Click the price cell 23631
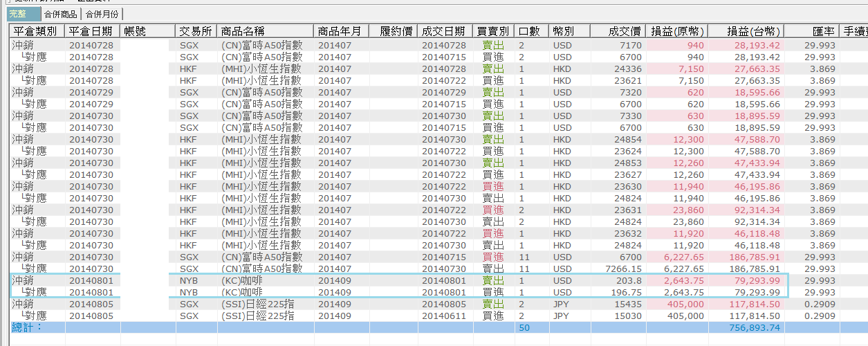The image size is (868, 346). tap(618, 210)
